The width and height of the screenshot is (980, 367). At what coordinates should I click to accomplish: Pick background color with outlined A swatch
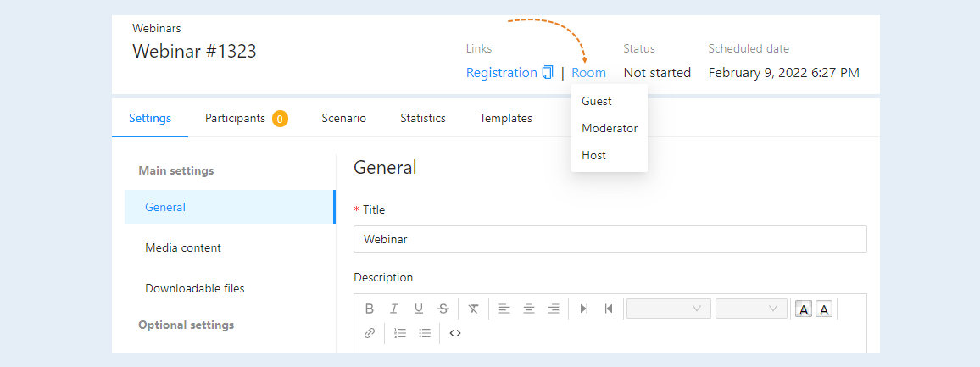coord(824,309)
